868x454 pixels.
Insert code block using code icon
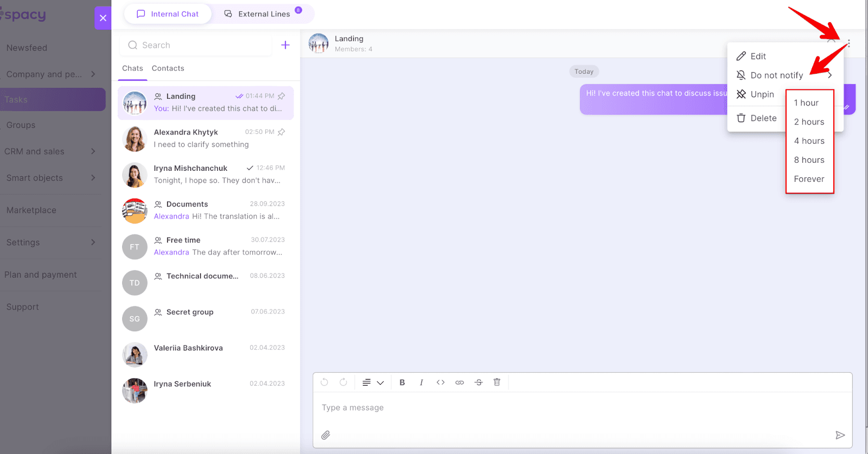[x=441, y=382]
